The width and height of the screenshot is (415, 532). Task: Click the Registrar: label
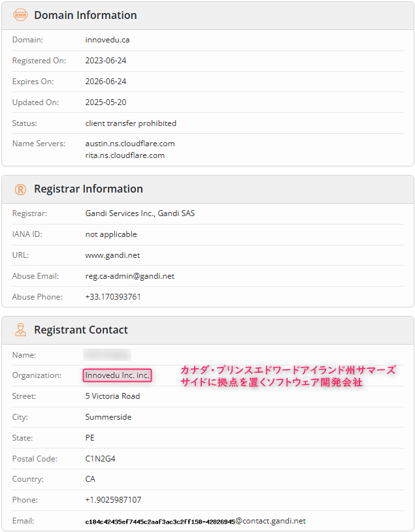[29, 213]
